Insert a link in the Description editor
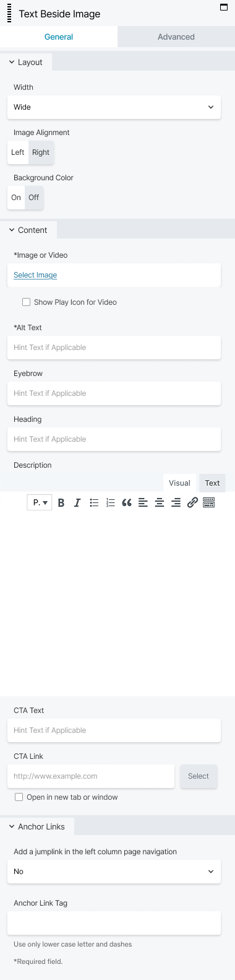Screen dimensions: 235x980 192,503
